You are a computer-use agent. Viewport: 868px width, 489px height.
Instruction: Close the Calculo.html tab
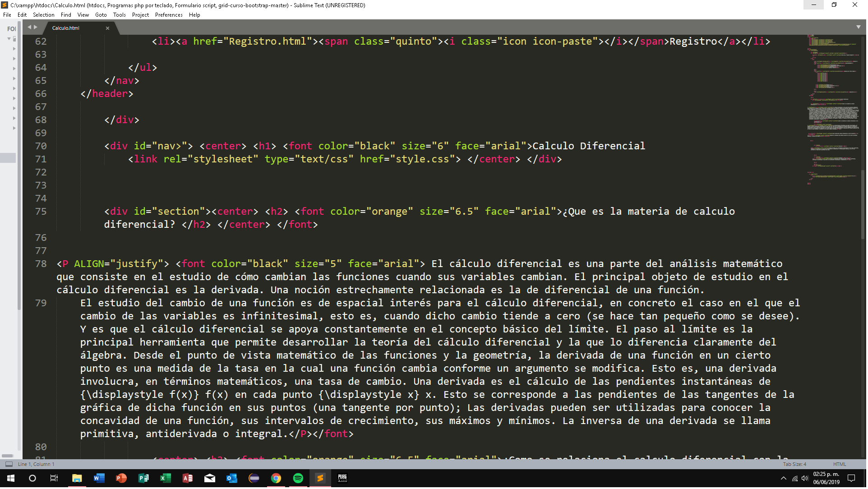pyautogui.click(x=108, y=28)
